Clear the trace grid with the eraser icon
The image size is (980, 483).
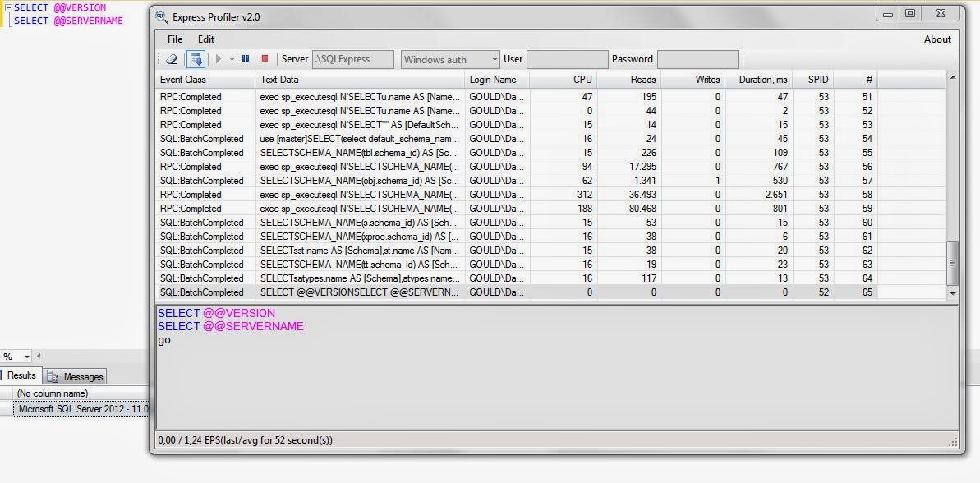173,59
